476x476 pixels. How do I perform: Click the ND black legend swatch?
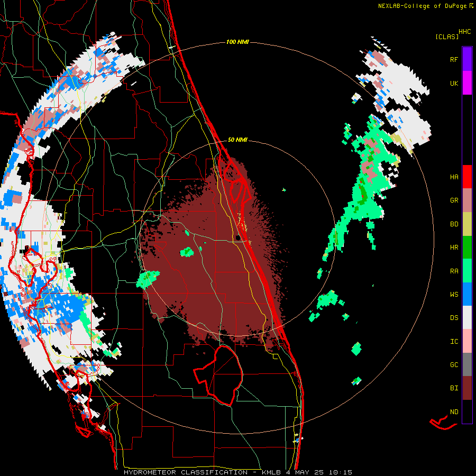point(467,411)
